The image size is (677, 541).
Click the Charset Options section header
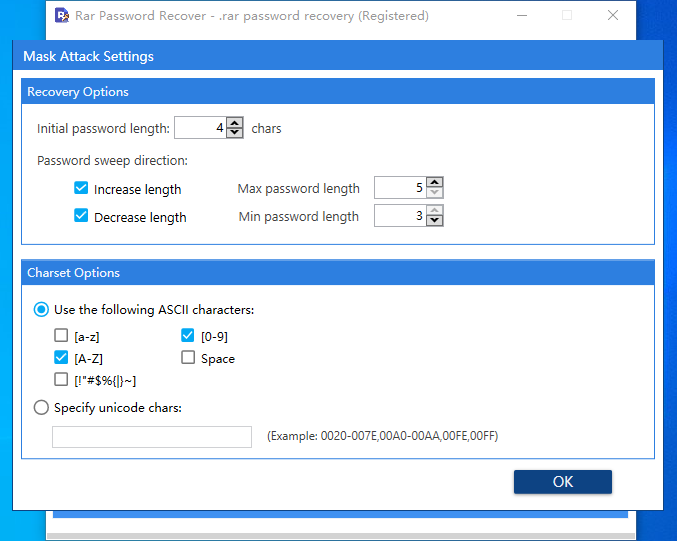338,272
